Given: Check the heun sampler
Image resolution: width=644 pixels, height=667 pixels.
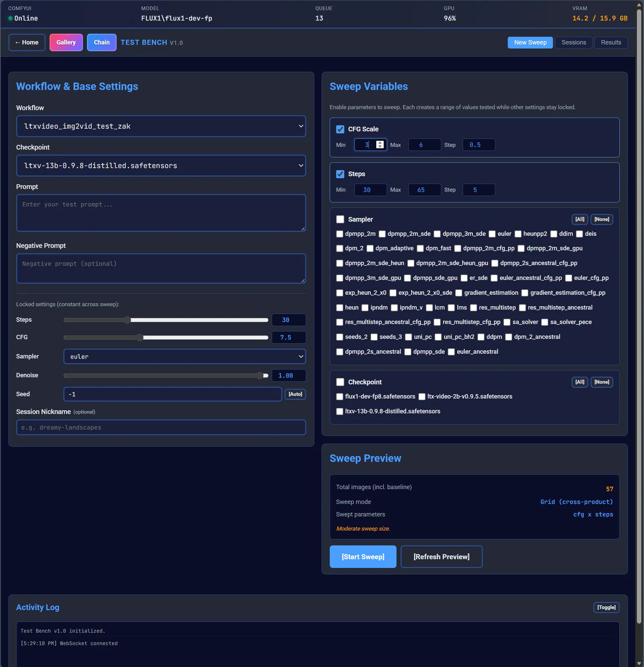Looking at the screenshot, I should tap(340, 308).
